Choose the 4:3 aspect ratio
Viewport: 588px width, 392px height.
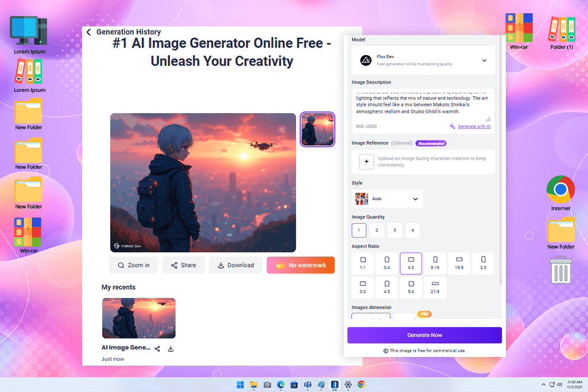point(411,263)
